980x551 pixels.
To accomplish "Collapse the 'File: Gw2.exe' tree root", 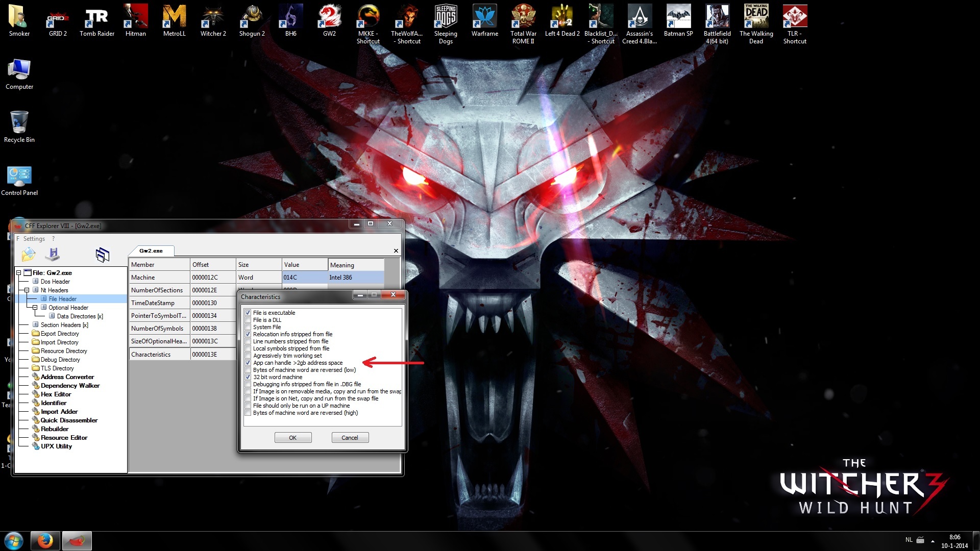I will pyautogui.click(x=19, y=273).
